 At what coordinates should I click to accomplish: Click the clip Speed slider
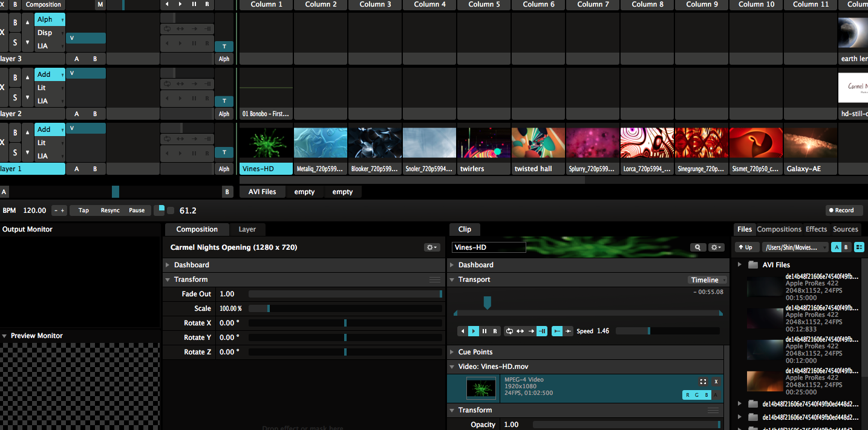pyautogui.click(x=667, y=331)
